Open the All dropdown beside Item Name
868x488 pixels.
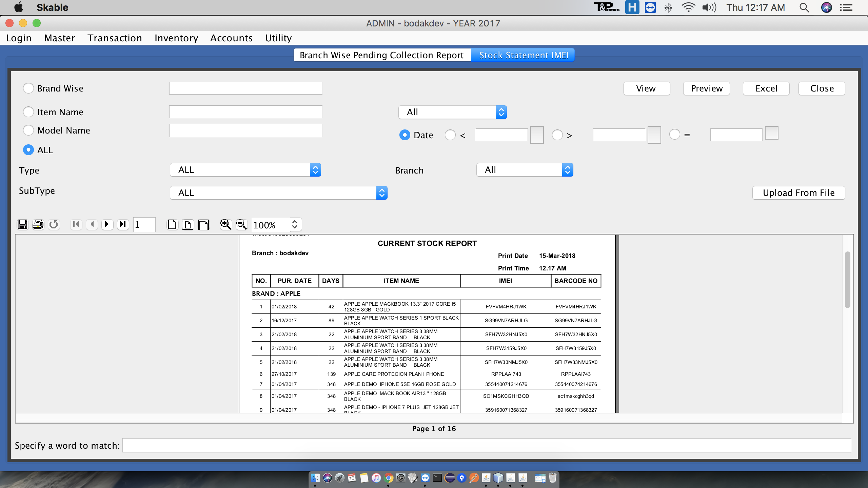tap(453, 112)
